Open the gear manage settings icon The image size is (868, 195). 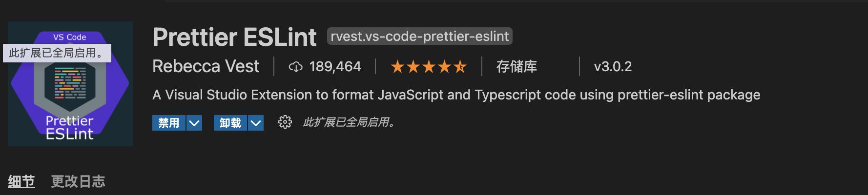point(285,122)
